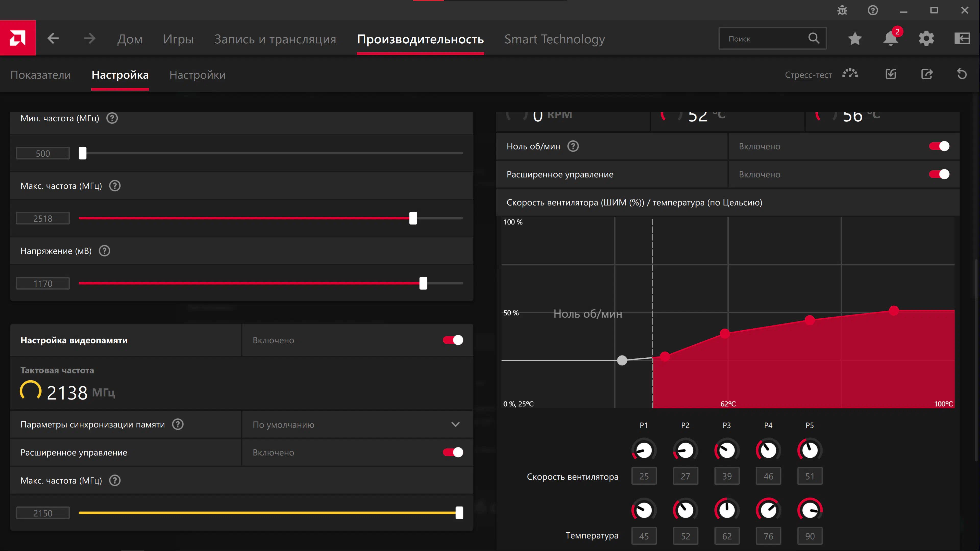Screen dimensions: 980x551
Task: Go back with the left arrow icon
Action: coord(53,39)
